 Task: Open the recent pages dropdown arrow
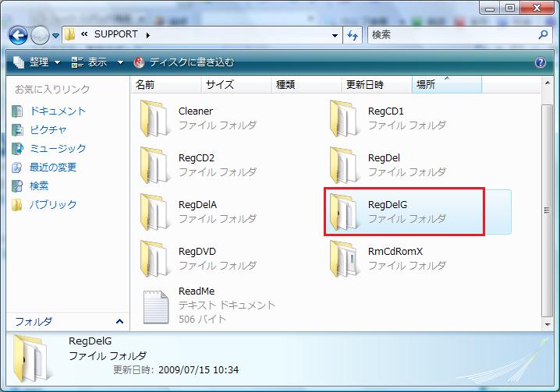pos(55,36)
